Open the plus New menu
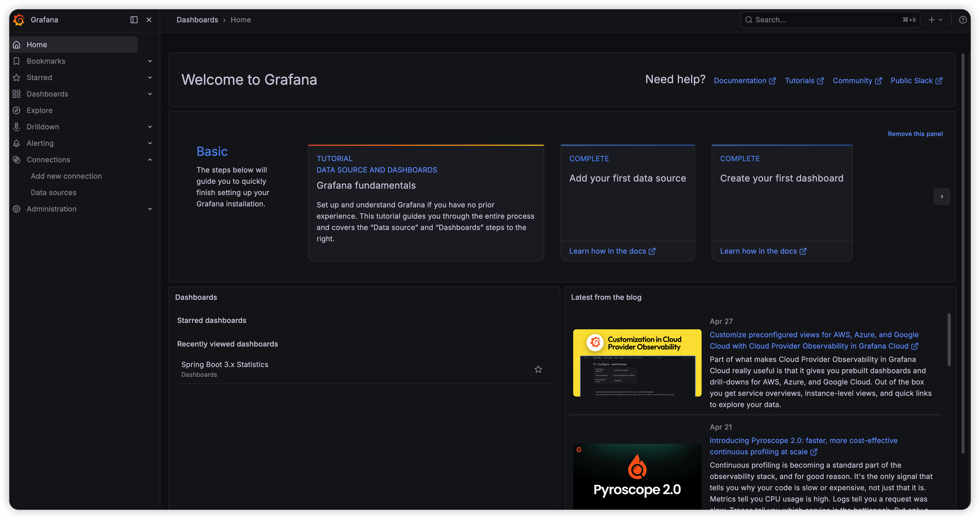 [936, 20]
